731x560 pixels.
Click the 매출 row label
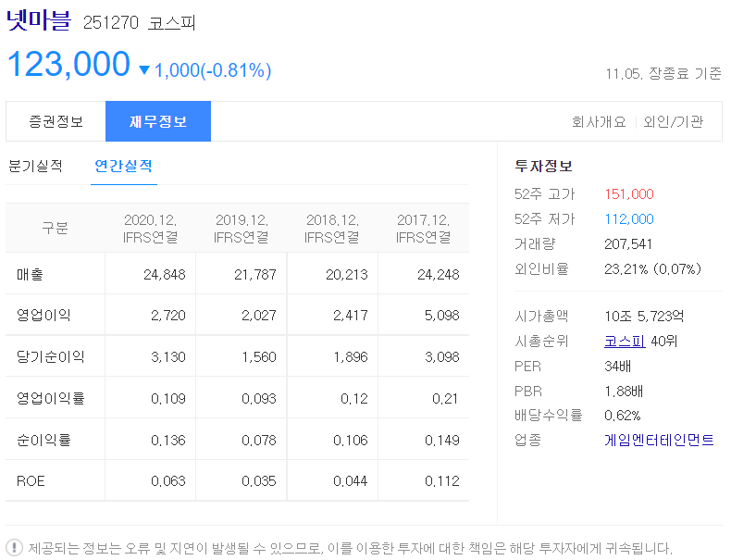pos(30,275)
